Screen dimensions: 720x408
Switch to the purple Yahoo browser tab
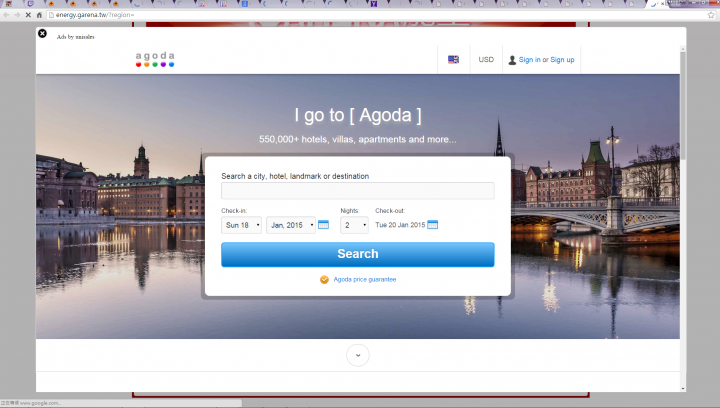374,4
